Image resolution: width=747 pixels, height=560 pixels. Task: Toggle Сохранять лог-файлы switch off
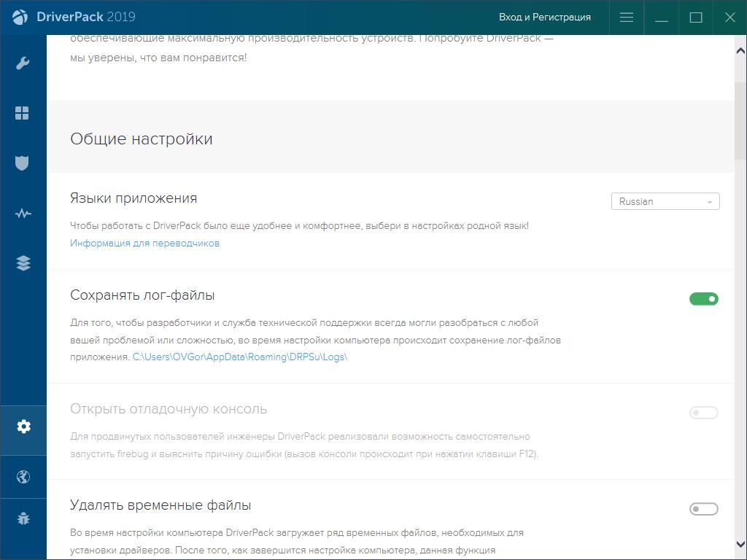tap(704, 299)
